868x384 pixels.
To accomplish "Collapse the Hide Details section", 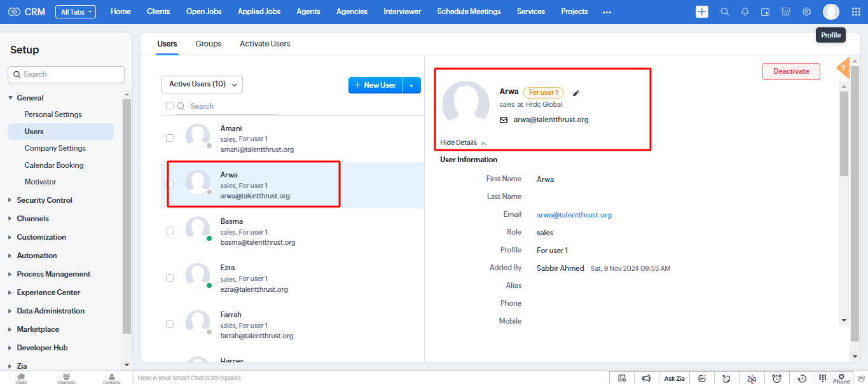I will pos(463,143).
